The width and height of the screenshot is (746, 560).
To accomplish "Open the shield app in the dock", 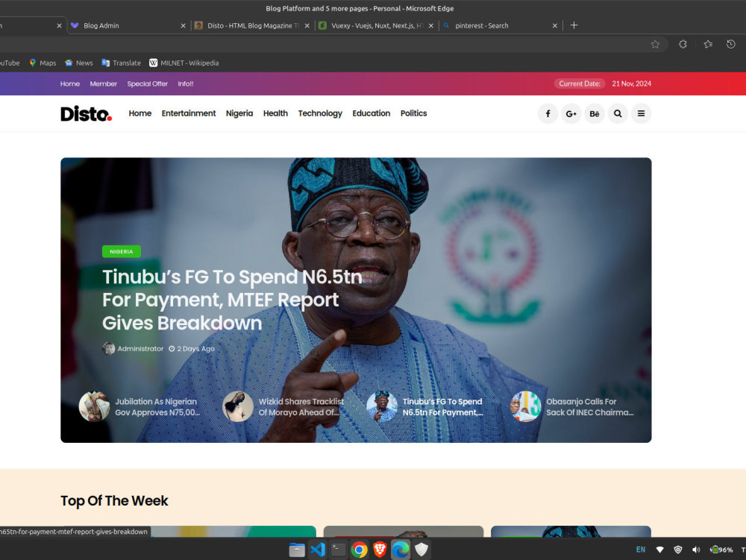I will pos(421,550).
